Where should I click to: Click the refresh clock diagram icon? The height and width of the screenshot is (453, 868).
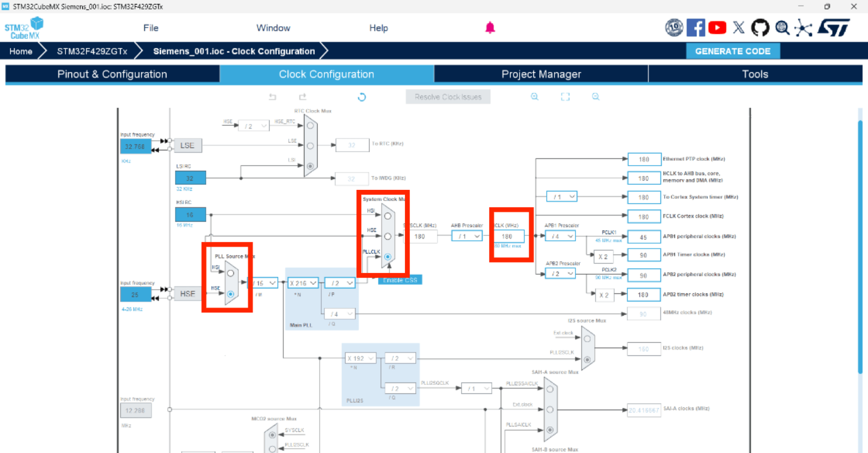coord(362,97)
